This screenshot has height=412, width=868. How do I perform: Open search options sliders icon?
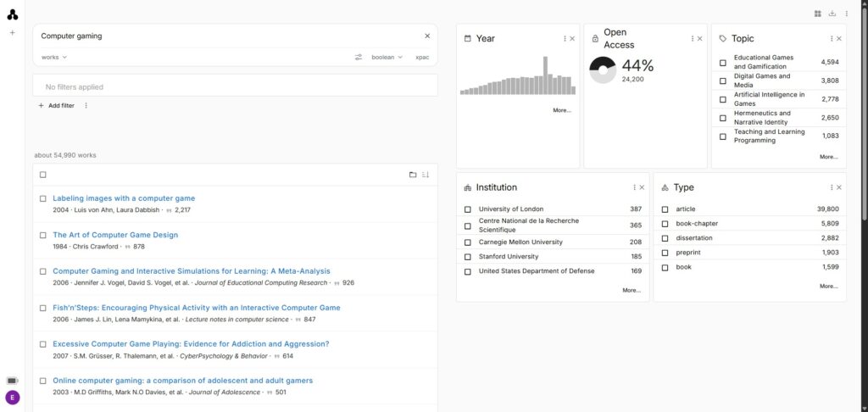(359, 57)
